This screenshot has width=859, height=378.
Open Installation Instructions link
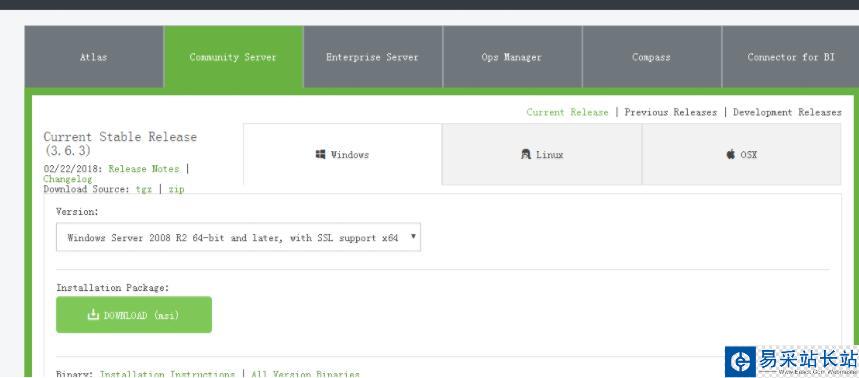pyautogui.click(x=167, y=374)
